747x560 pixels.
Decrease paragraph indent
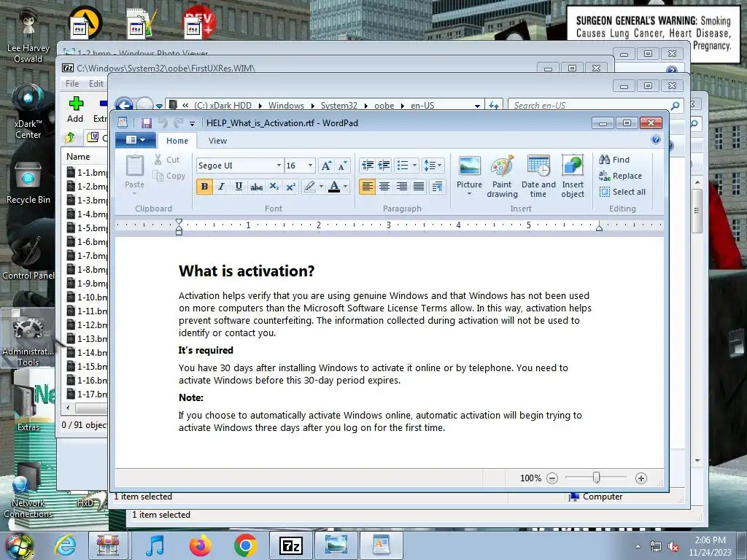coord(368,166)
